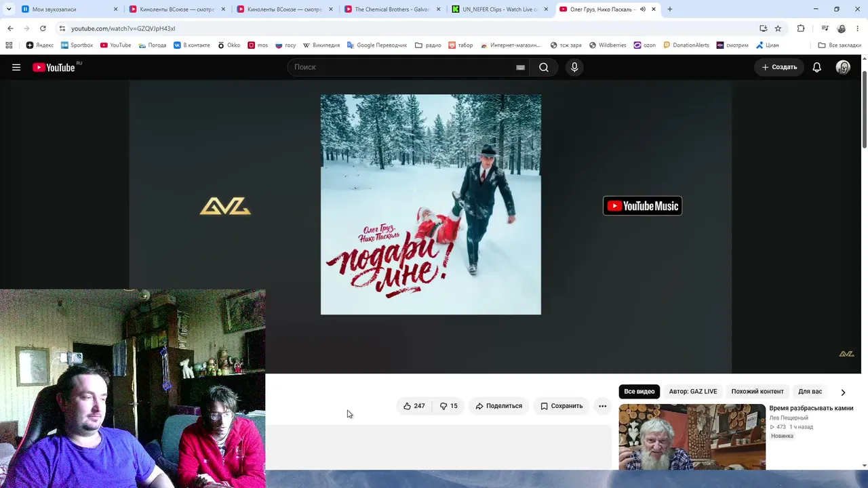Click the Поделиться share button
Screen dimensions: 868x488
point(499,406)
